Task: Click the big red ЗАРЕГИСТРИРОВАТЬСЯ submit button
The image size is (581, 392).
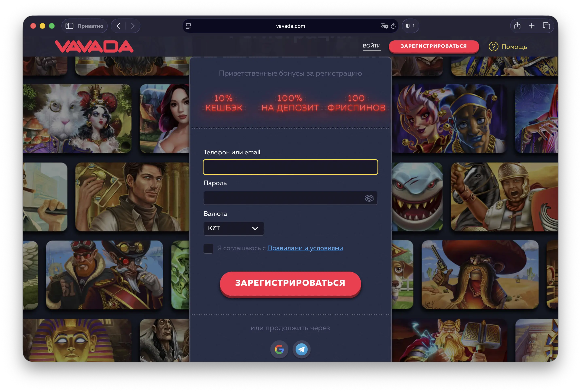Action: 290,283
